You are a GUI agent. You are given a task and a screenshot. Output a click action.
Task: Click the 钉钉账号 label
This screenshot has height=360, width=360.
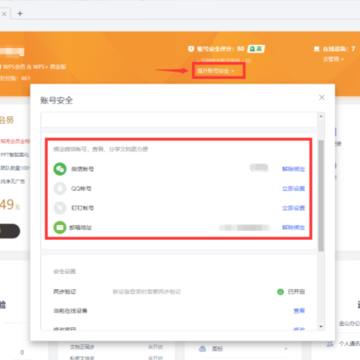(x=82, y=208)
